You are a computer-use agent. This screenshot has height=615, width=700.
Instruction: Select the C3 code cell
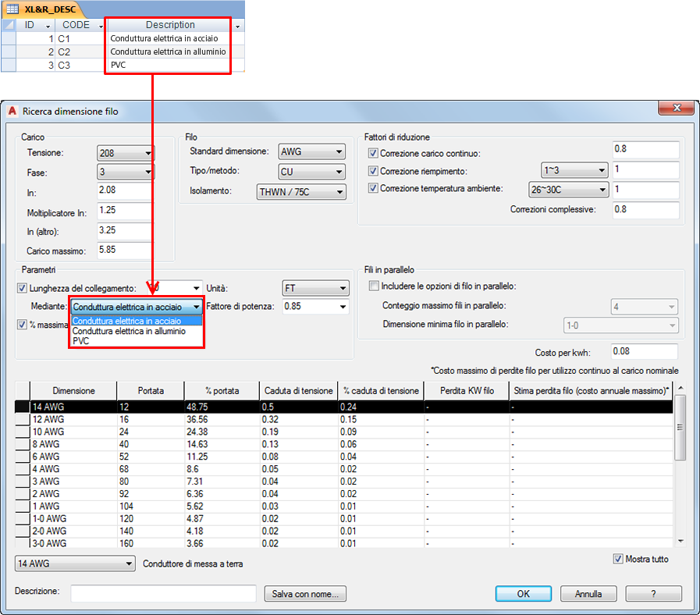(80, 66)
